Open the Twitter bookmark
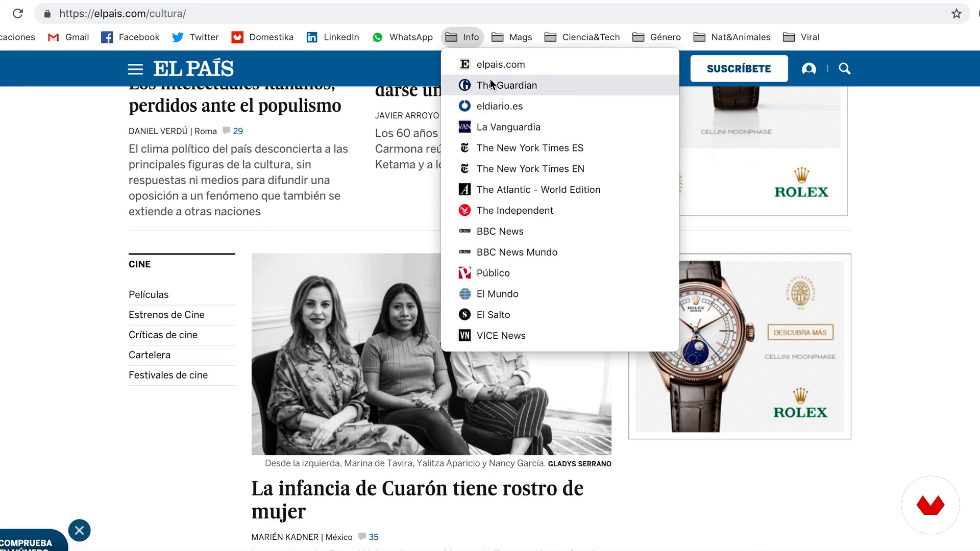 (195, 37)
